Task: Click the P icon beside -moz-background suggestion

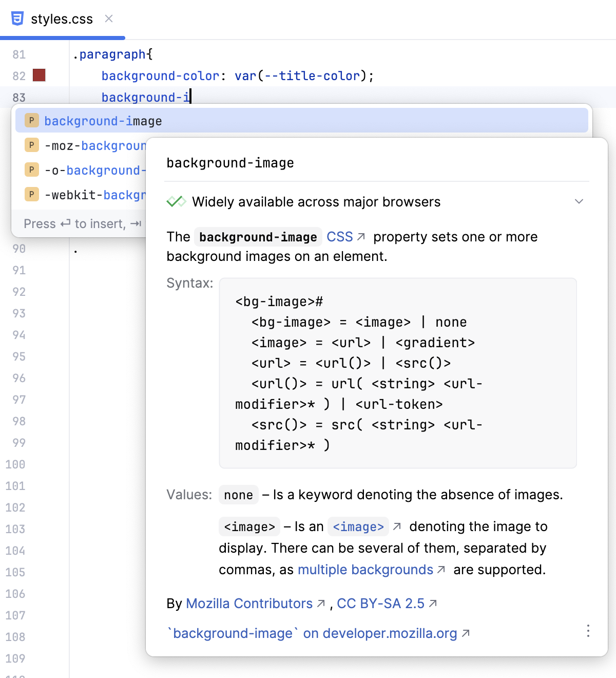Action: (31, 145)
